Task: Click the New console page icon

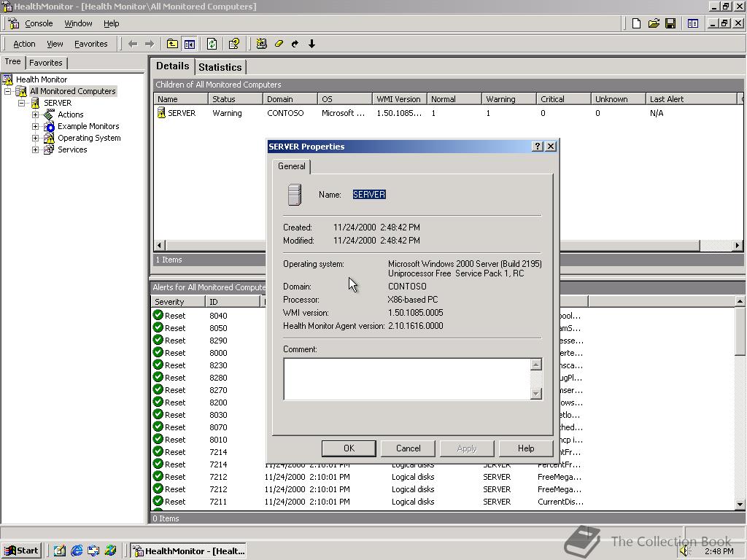Action: (x=636, y=23)
